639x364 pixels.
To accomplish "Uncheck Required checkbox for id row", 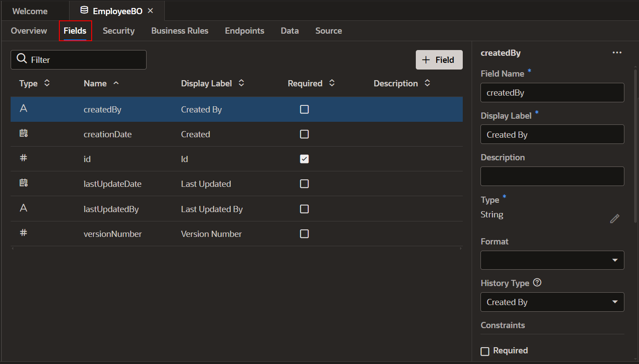I will [x=304, y=159].
